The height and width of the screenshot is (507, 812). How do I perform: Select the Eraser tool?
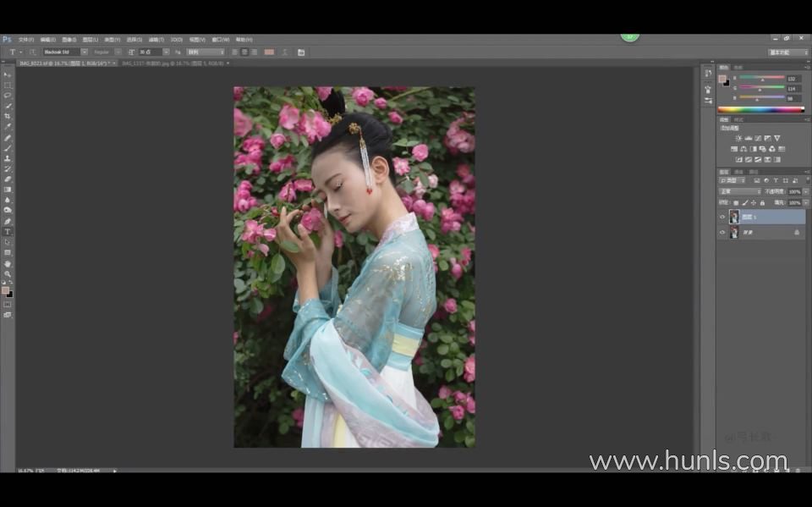click(x=8, y=179)
